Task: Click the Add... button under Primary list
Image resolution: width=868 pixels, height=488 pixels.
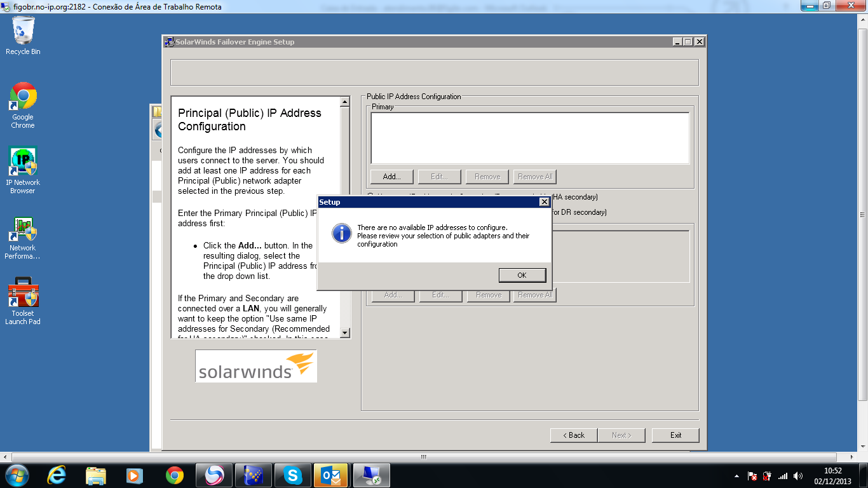Action: (x=392, y=177)
